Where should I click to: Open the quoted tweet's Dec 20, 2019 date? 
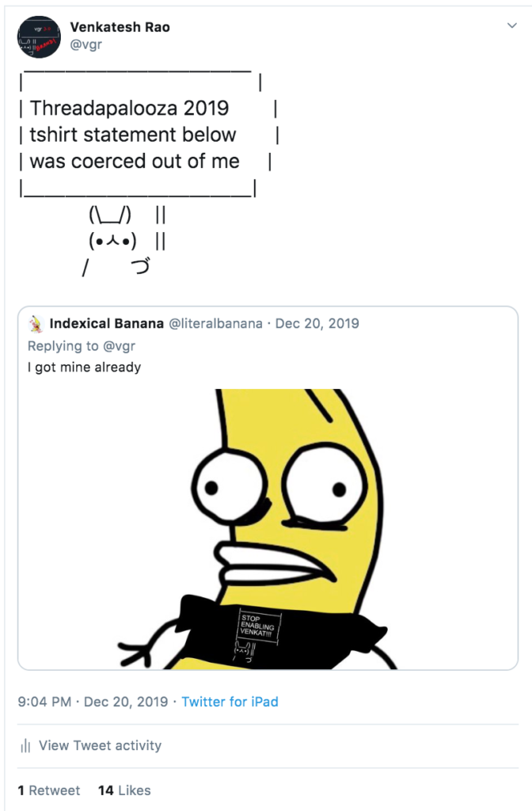pos(317,323)
